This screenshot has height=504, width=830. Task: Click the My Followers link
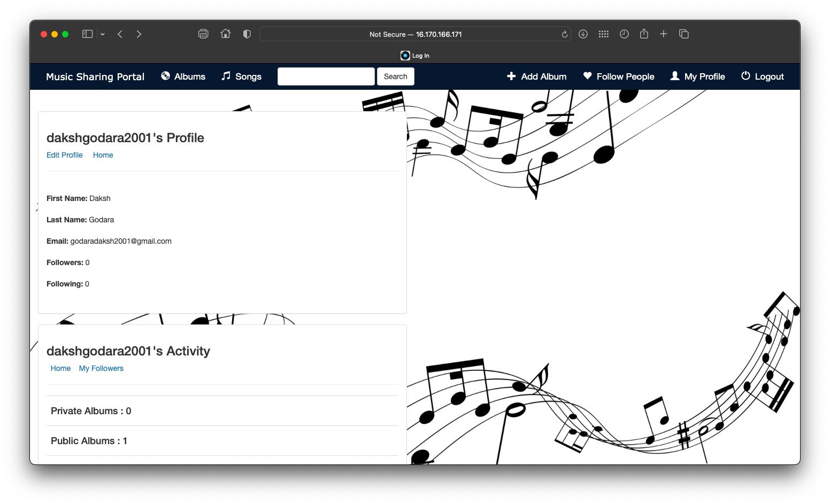click(x=101, y=368)
